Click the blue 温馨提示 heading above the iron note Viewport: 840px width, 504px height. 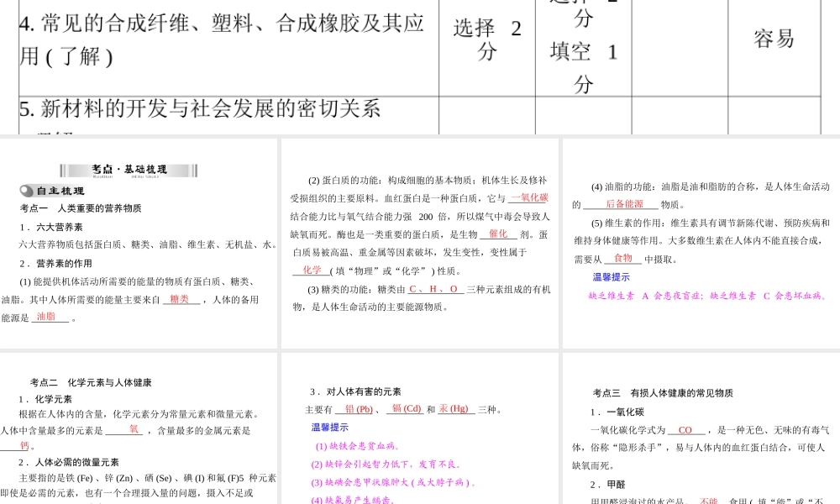(x=330, y=428)
